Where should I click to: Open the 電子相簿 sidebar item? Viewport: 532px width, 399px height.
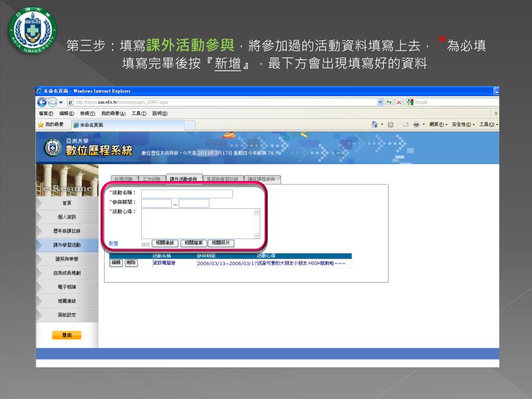tap(67, 287)
